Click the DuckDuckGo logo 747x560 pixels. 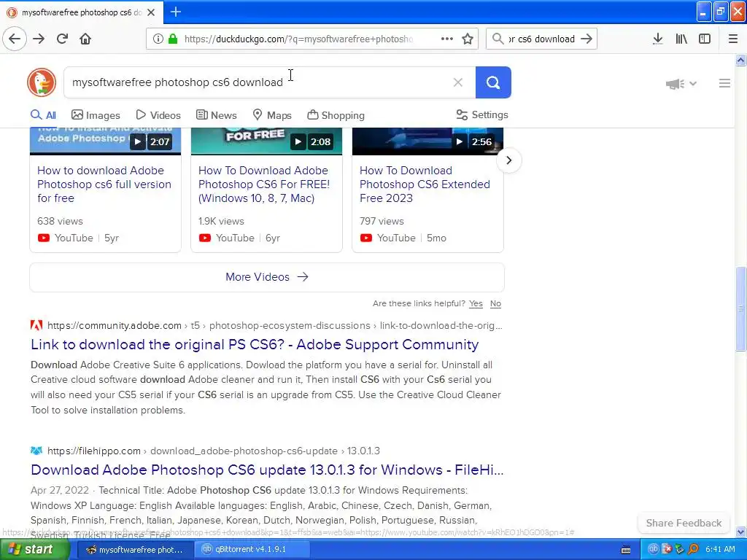click(x=42, y=82)
